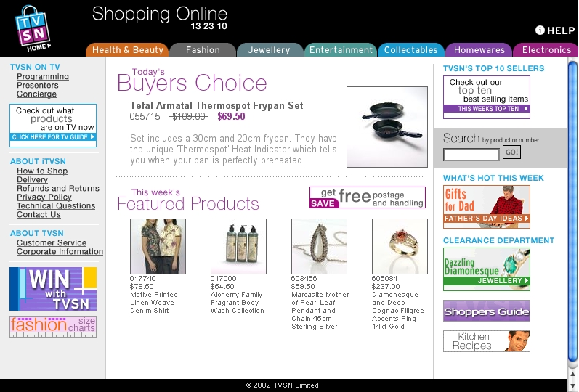The width and height of the screenshot is (579, 392).
Task: Open the Tefal Armatal Thermospot Frypan Set link
Action: 216,105
